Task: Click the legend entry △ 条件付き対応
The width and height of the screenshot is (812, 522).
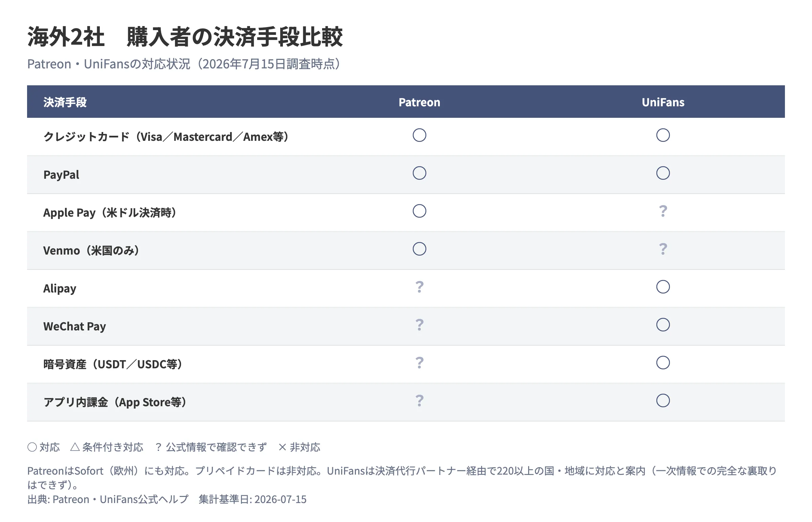Action: click(x=107, y=448)
